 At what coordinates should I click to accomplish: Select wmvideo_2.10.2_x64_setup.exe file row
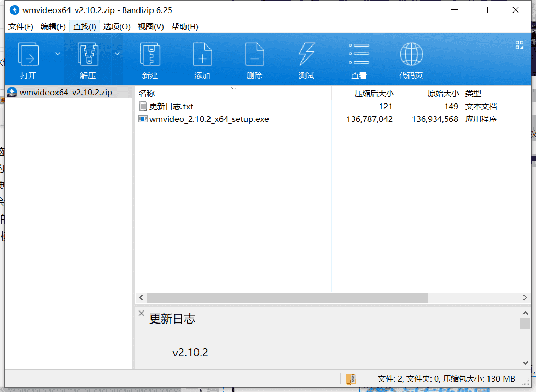click(x=333, y=119)
